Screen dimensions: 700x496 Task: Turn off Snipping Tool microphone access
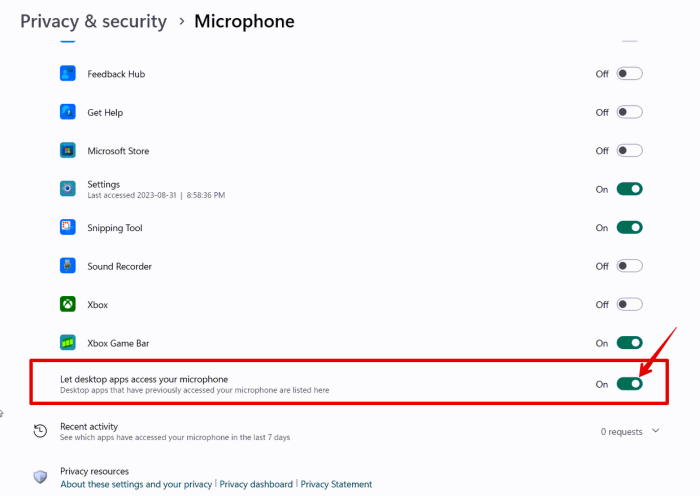click(x=629, y=228)
